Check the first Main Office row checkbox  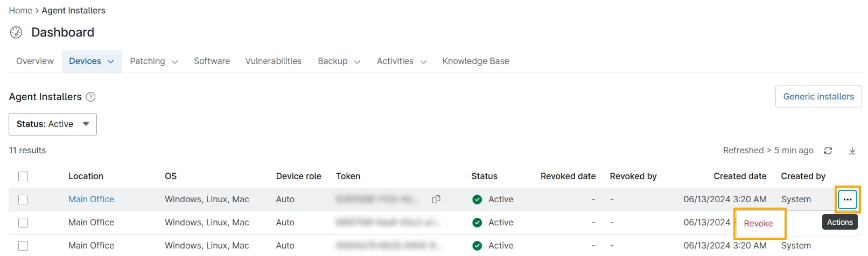pos(23,200)
